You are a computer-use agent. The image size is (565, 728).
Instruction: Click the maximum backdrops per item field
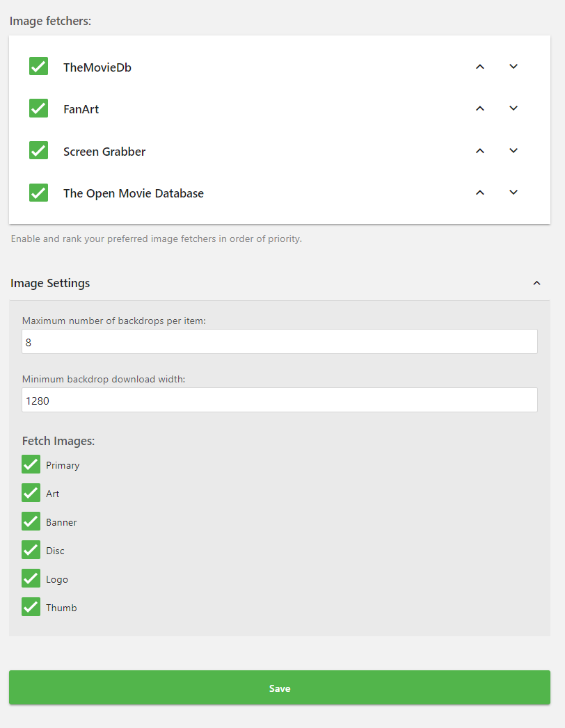tap(280, 342)
